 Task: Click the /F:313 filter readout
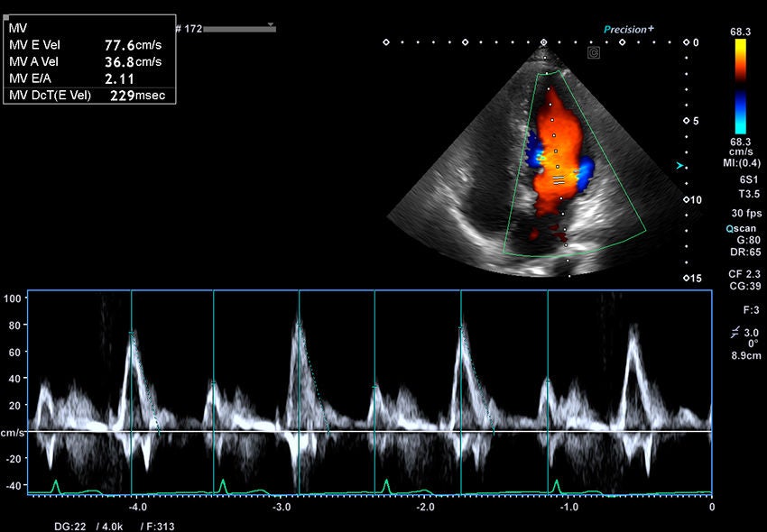point(156,527)
